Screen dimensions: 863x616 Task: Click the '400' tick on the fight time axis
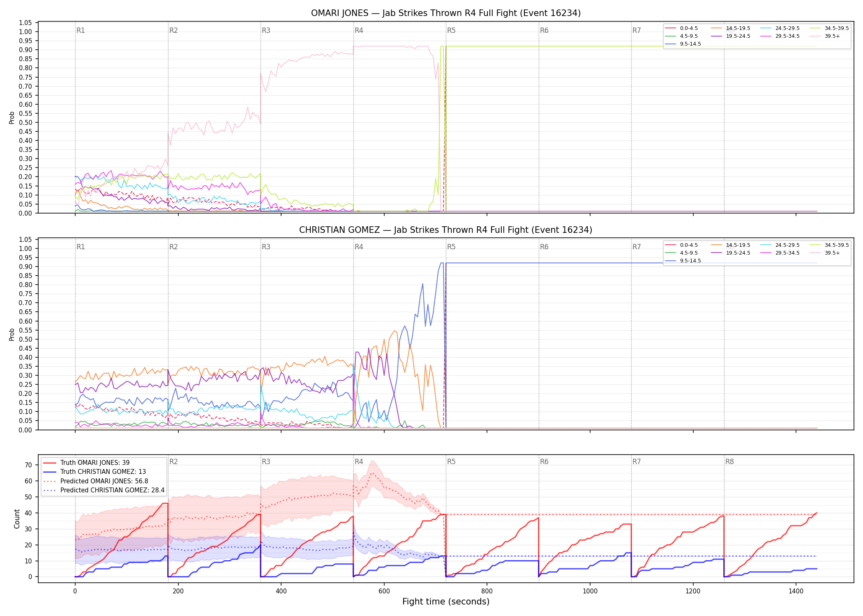pyautogui.click(x=281, y=591)
